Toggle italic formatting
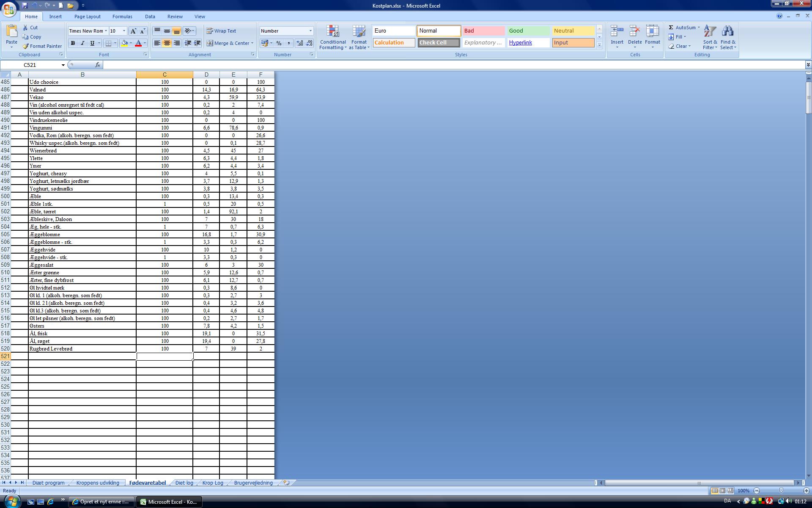 point(82,43)
